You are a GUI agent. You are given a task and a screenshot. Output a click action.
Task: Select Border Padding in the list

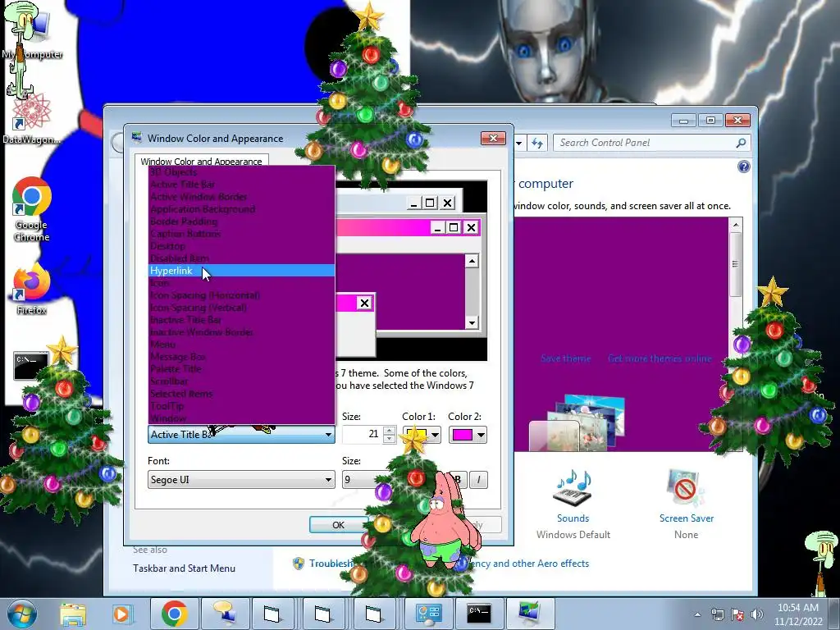[x=242, y=221]
